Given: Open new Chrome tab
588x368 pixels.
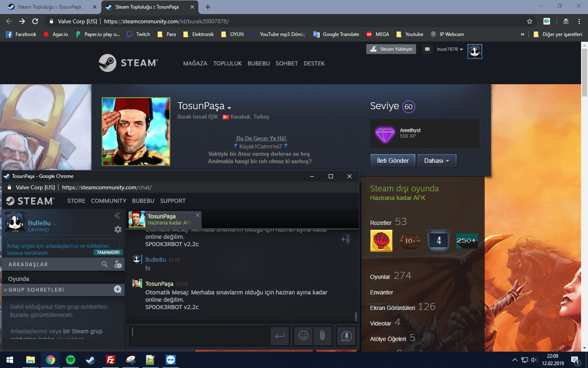Looking at the screenshot, I should 208,7.
